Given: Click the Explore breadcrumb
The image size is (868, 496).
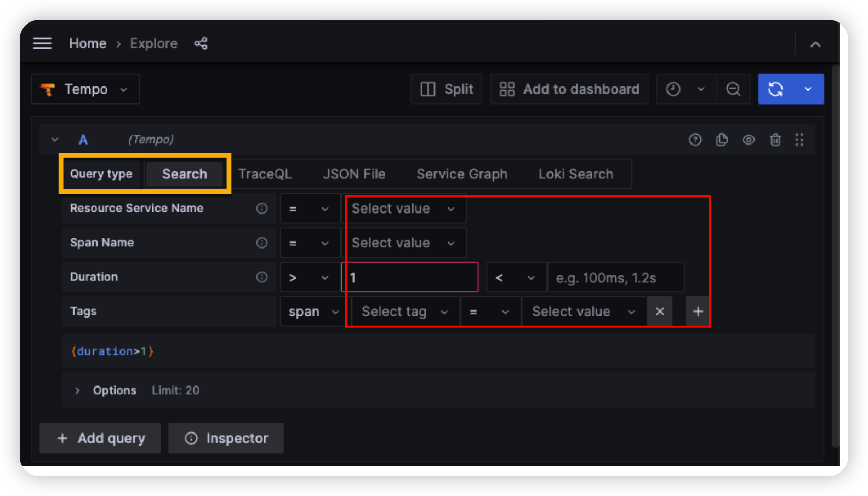Looking at the screenshot, I should pos(153,43).
